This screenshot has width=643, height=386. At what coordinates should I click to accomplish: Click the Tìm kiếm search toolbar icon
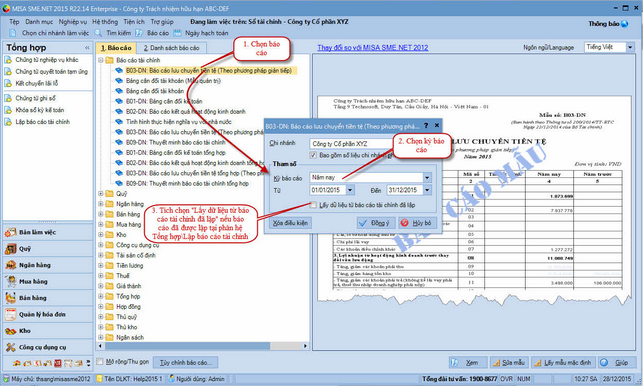(x=98, y=33)
